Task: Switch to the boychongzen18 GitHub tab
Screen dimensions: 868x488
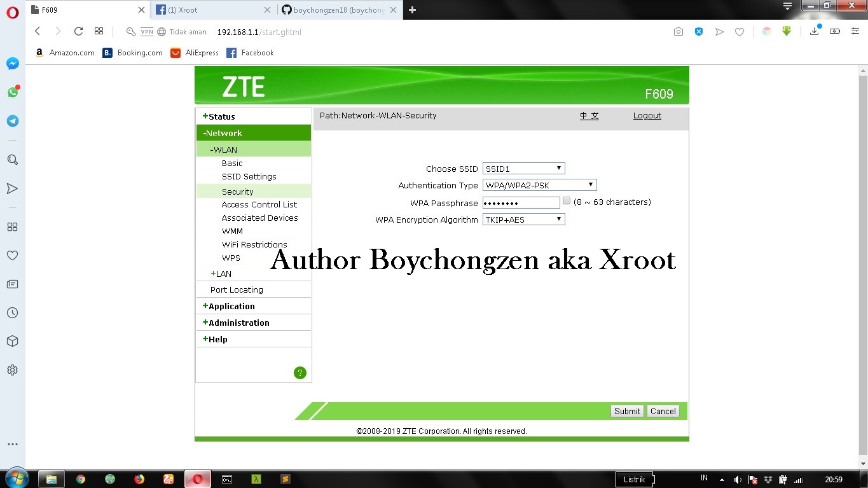Action: tap(340, 10)
